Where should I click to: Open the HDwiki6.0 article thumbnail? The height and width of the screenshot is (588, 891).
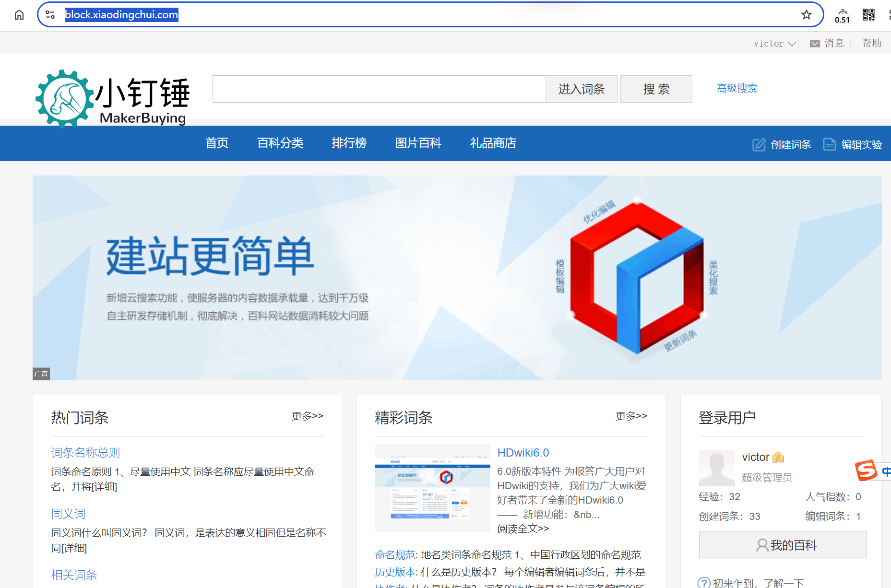pos(432,488)
